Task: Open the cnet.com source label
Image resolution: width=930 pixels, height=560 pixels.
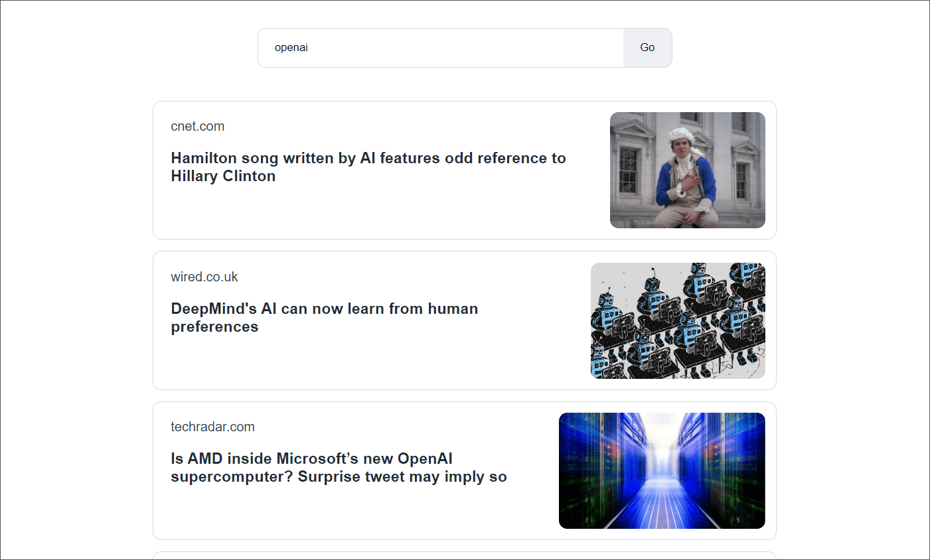Action: point(198,126)
